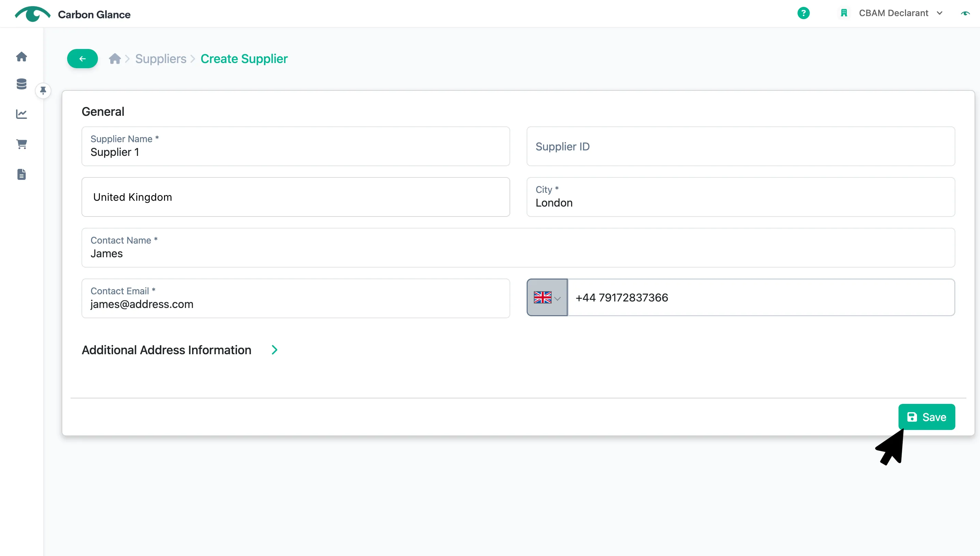
Task: Click the City field containing London
Action: [x=741, y=197]
